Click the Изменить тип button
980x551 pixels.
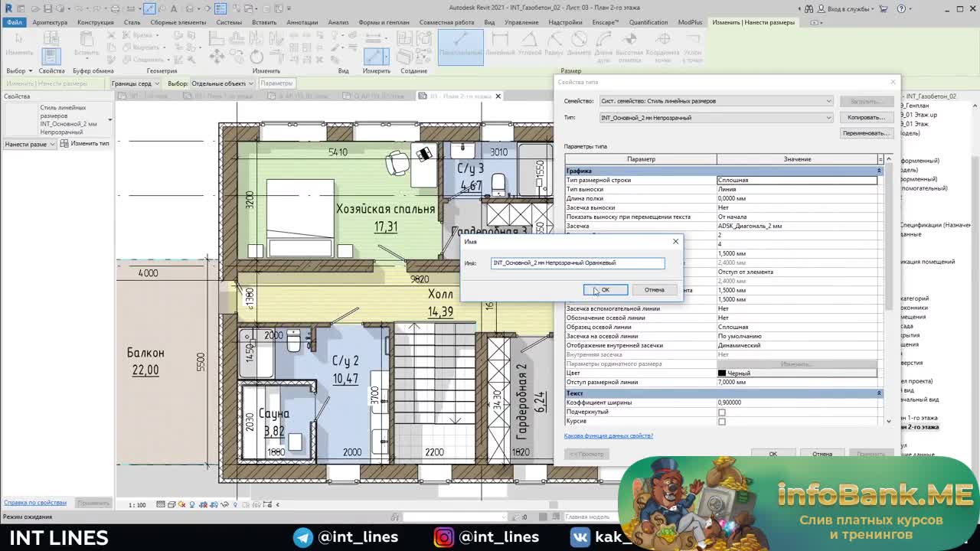(85, 144)
